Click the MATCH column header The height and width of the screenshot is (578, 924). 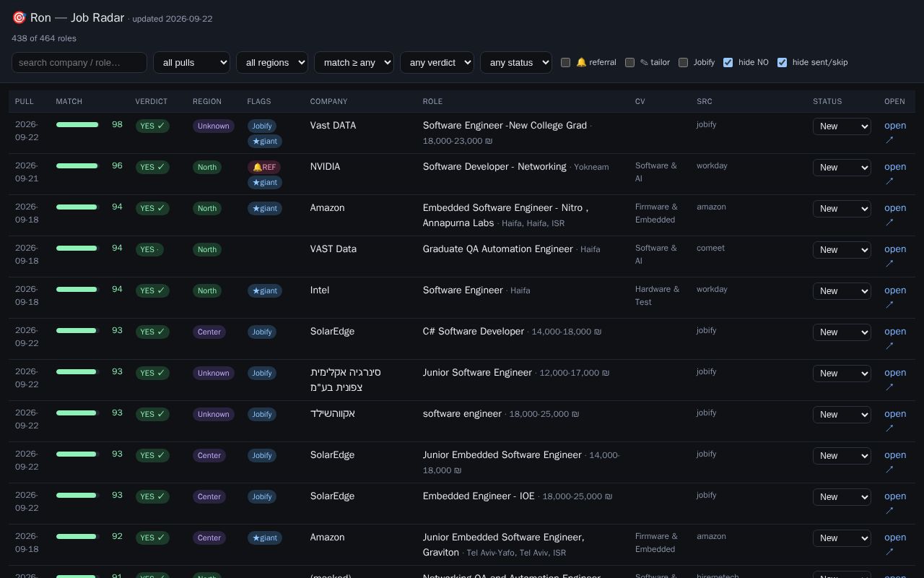(x=69, y=102)
